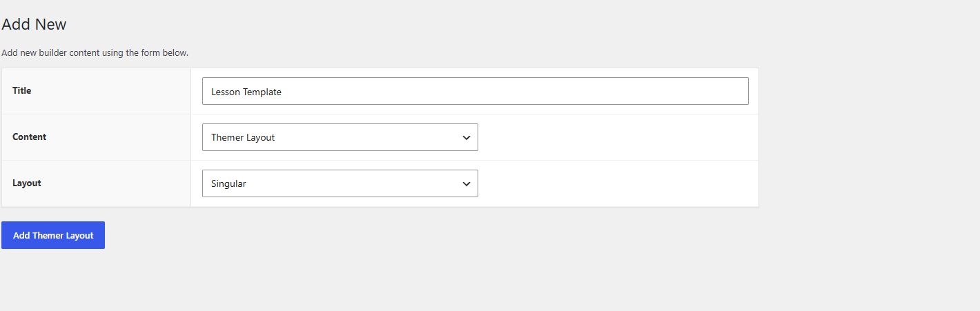
Task: Click the "Add New" page heading
Action: [34, 24]
